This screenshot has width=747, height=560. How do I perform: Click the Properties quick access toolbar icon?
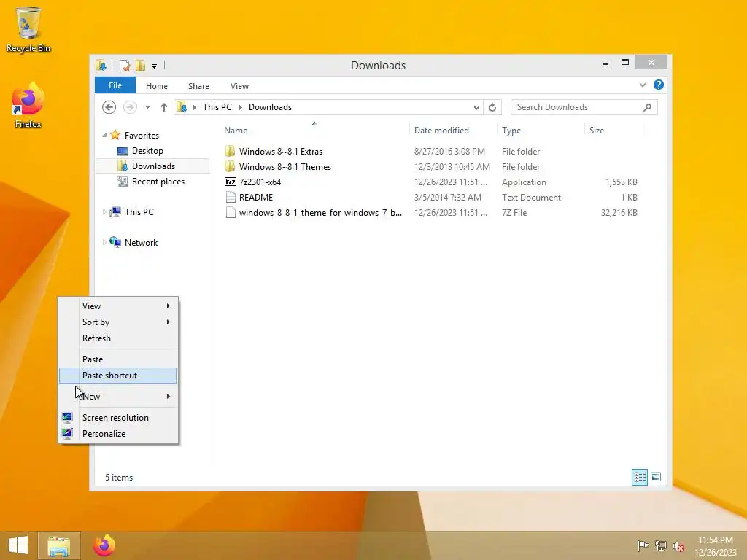pos(125,65)
